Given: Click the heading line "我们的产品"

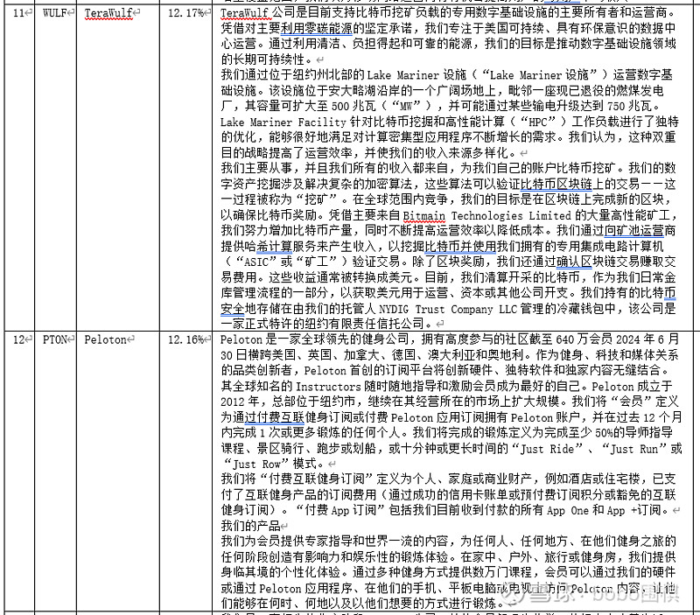Looking at the screenshot, I should tap(250, 526).
